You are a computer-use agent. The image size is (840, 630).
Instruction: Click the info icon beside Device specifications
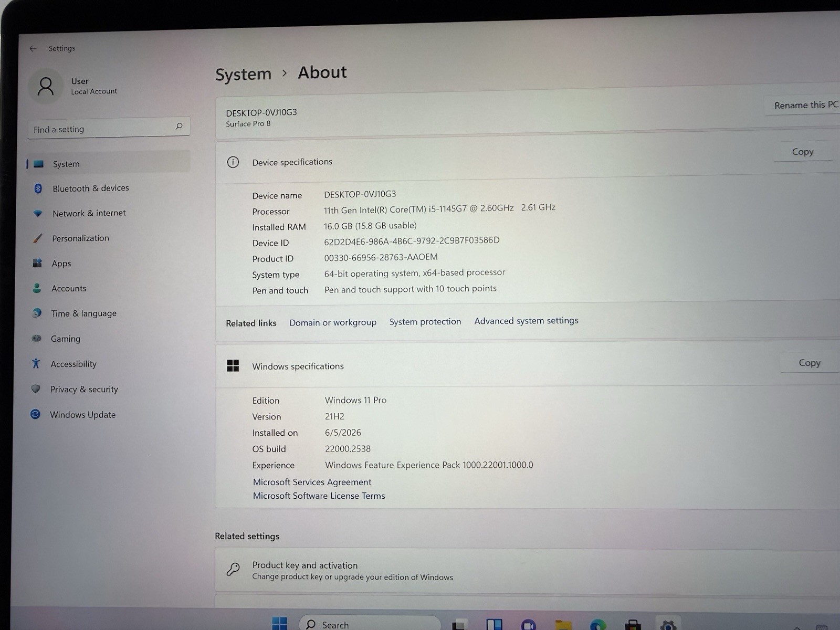tap(233, 162)
